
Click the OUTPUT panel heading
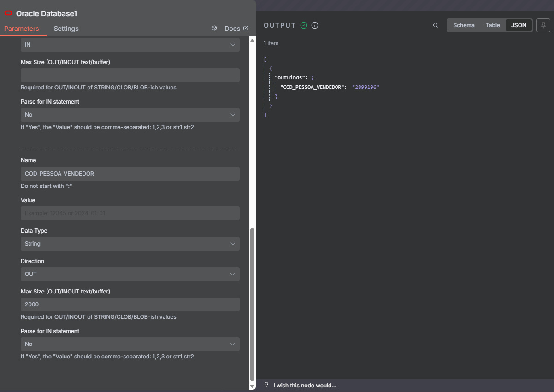pos(280,25)
